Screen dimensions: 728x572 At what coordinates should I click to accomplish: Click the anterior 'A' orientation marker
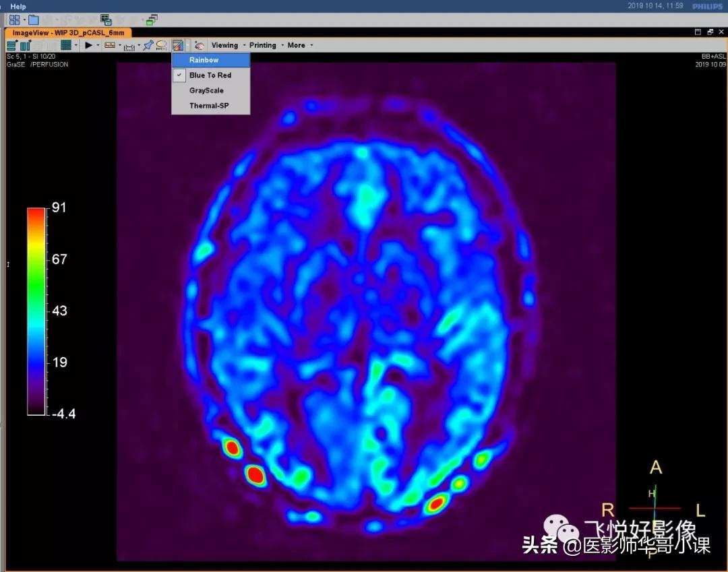coord(656,467)
